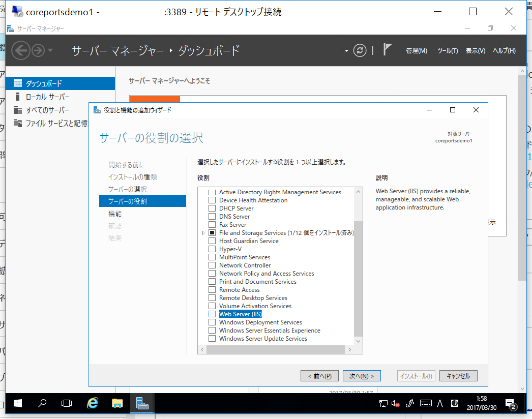The height and width of the screenshot is (419, 532).
Task: Select the ダッシュボード sidebar item
Action: 60,83
